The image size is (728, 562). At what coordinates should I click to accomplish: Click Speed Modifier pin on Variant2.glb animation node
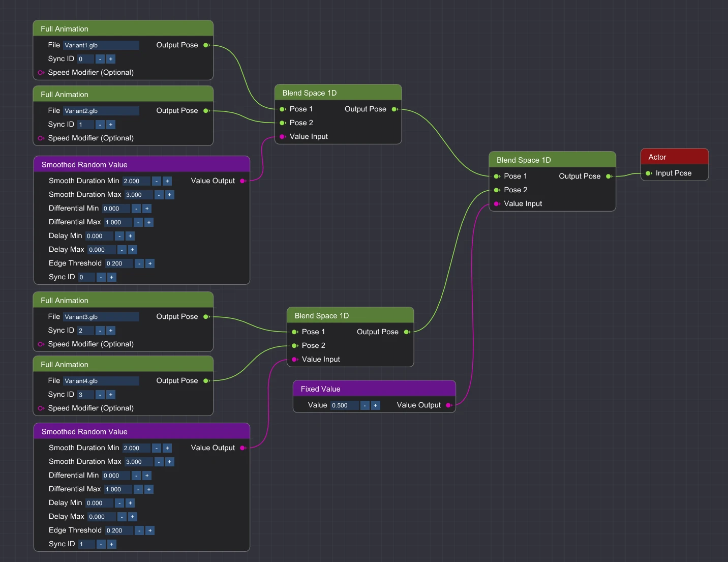pyautogui.click(x=41, y=138)
